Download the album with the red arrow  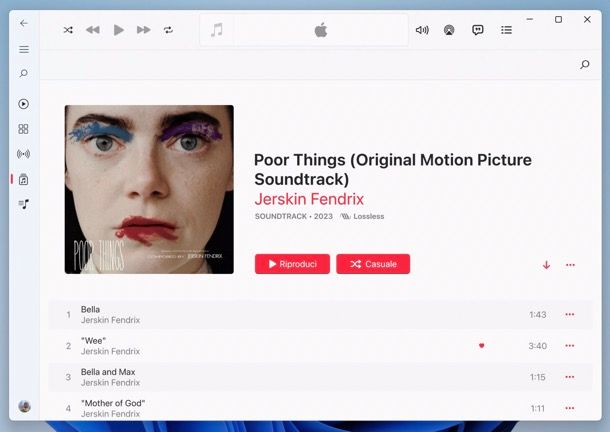point(546,265)
